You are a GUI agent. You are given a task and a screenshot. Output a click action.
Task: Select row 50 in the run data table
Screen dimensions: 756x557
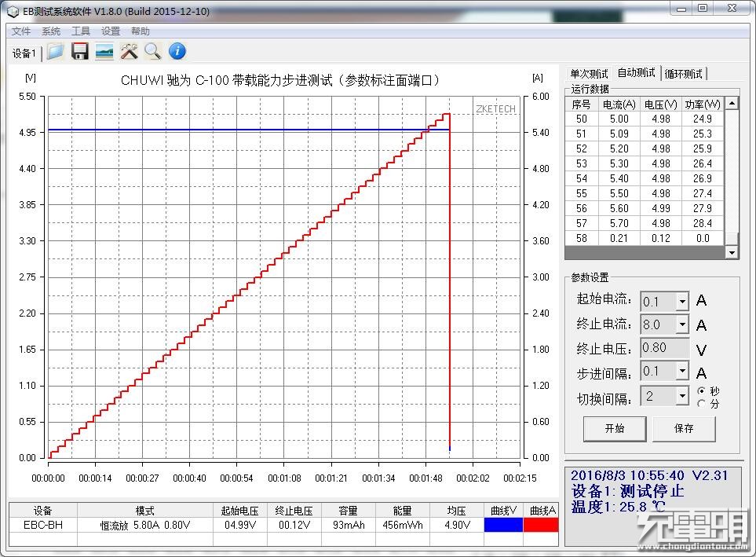(645, 119)
